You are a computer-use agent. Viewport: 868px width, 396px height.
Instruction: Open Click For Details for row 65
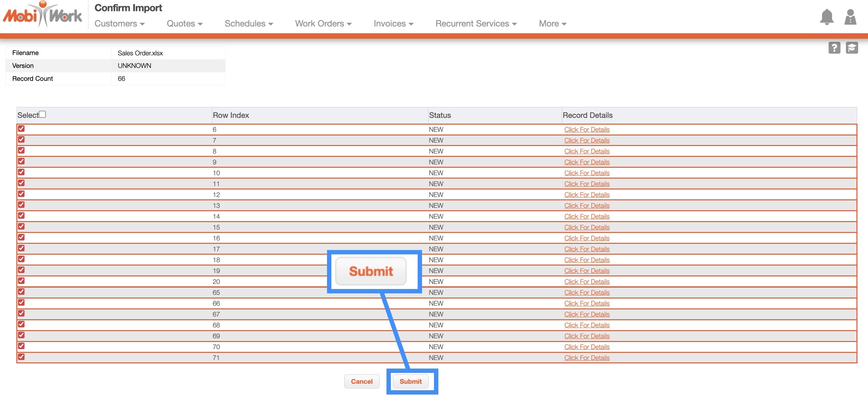coord(587,293)
